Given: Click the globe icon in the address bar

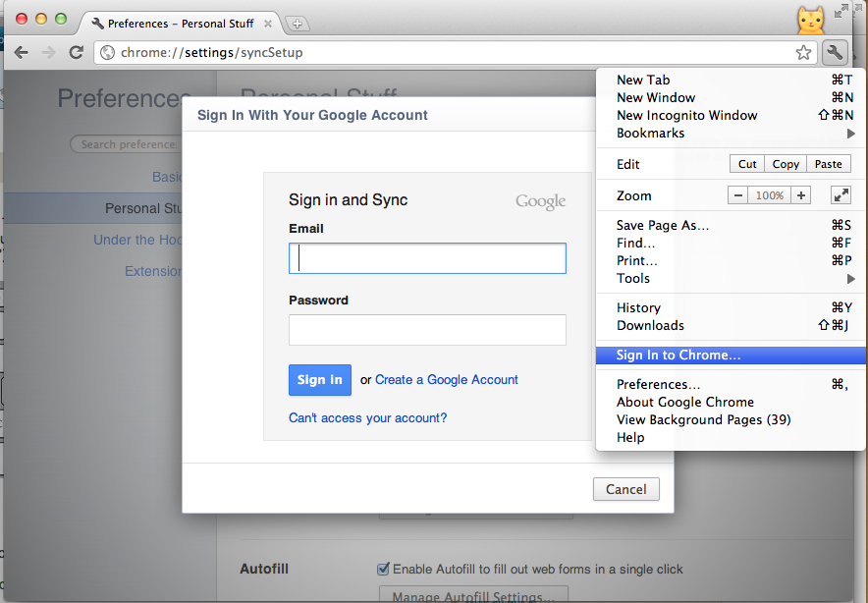Looking at the screenshot, I should click(107, 53).
